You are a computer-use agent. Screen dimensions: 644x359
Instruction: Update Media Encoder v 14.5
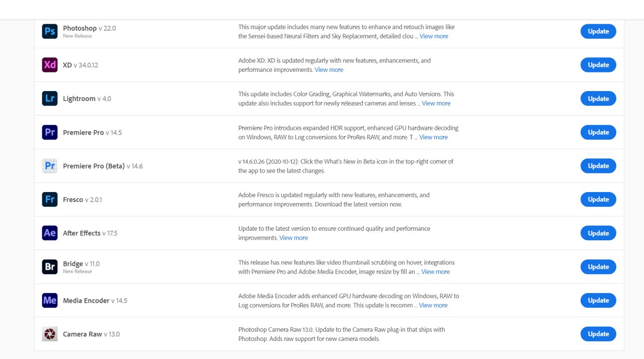598,300
